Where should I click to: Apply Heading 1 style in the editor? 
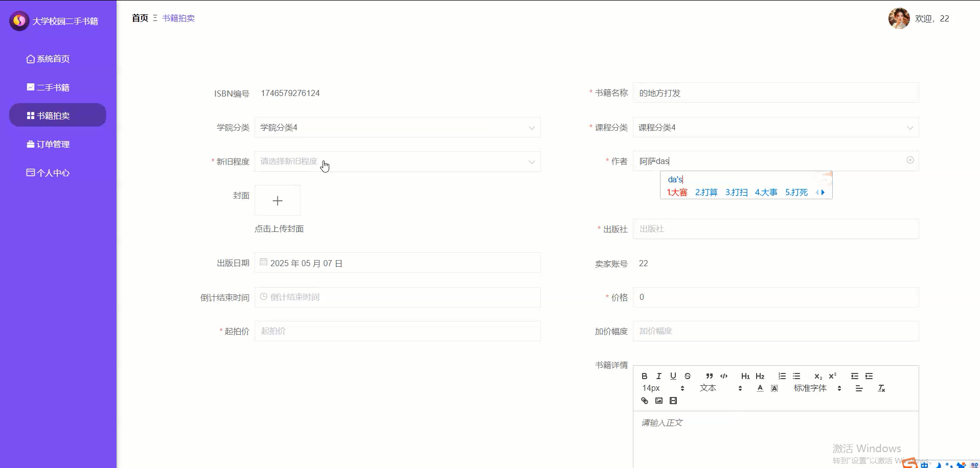[x=745, y=376]
